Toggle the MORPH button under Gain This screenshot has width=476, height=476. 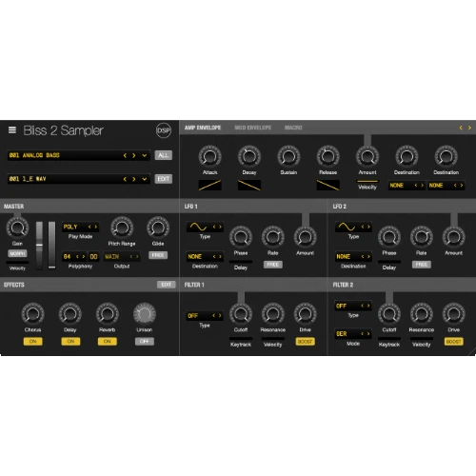tap(17, 253)
